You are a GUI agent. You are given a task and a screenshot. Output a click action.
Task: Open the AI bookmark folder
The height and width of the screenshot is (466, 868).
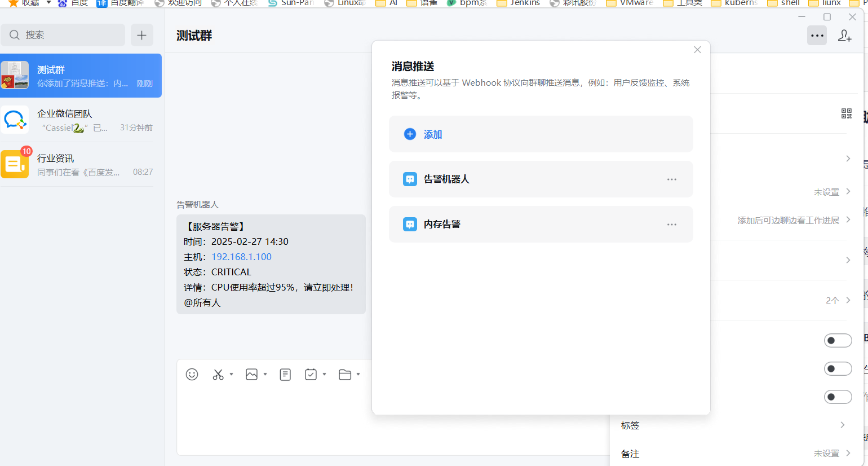tap(387, 3)
